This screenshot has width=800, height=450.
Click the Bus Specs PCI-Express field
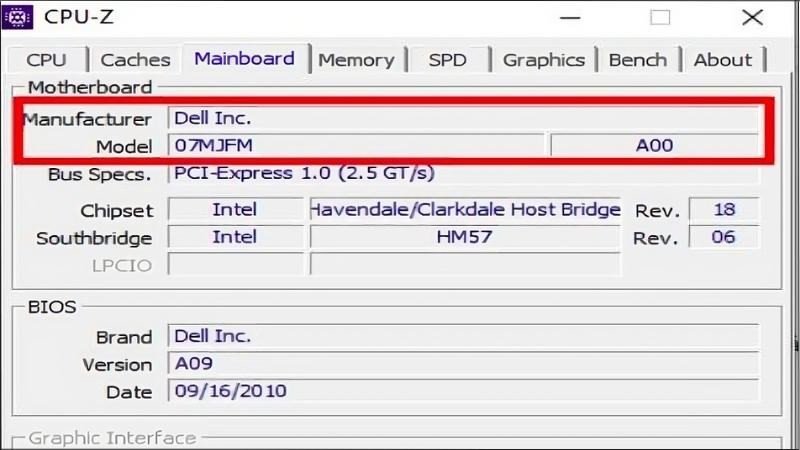(462, 173)
